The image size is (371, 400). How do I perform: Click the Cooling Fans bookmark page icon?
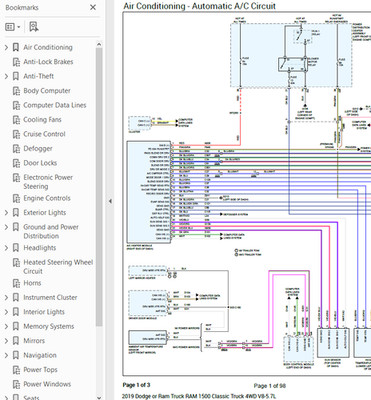click(16, 120)
